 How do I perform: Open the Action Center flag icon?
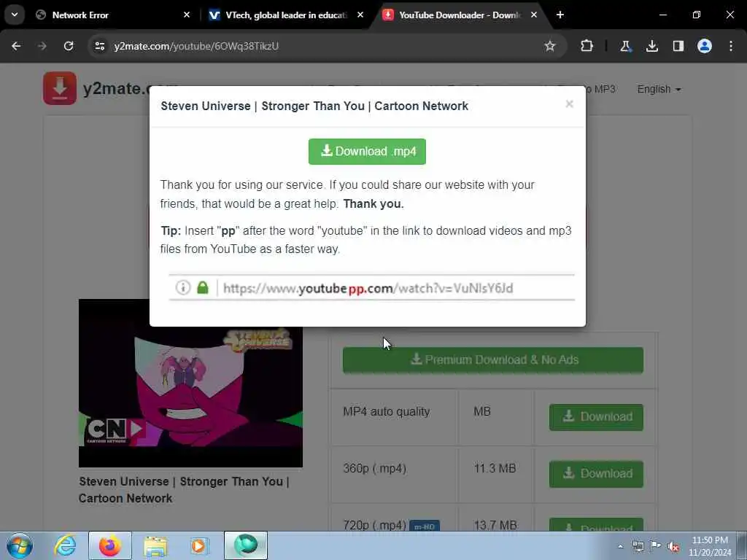pyautogui.click(x=656, y=546)
